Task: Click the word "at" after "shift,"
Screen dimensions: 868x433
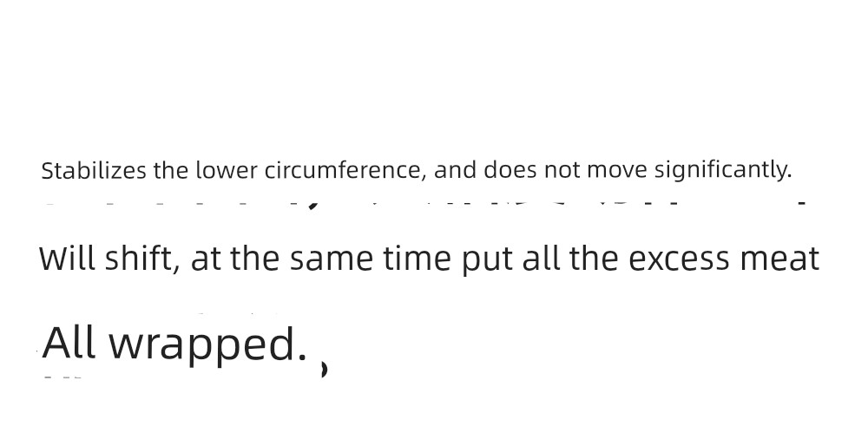Action: [206, 259]
